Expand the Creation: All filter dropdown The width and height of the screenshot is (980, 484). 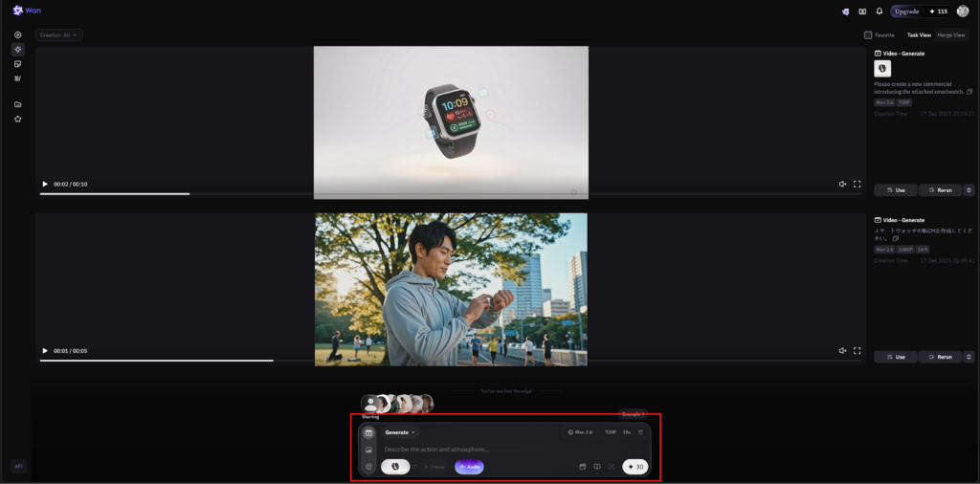click(58, 35)
